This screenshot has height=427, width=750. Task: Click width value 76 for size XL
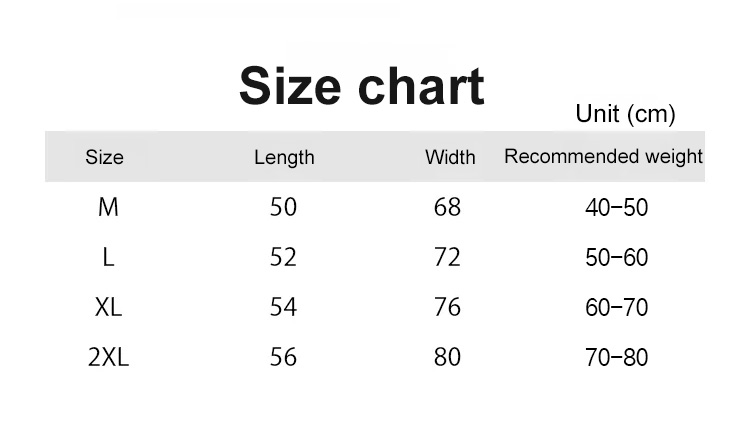click(447, 307)
